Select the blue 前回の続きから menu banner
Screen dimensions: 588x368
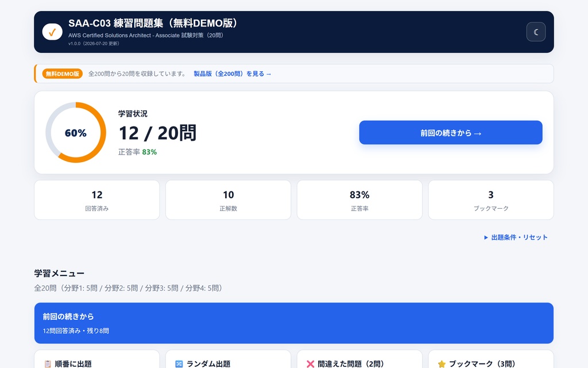coord(294,323)
